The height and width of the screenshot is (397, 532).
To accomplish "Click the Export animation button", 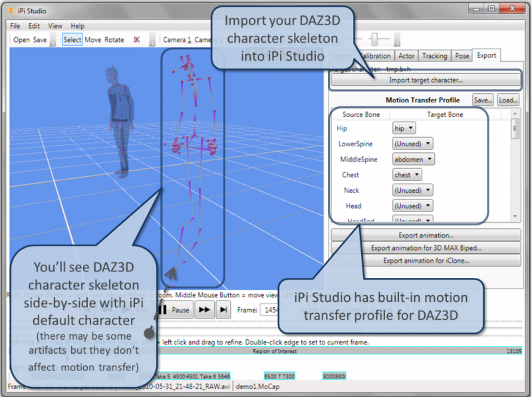I will [x=426, y=235].
